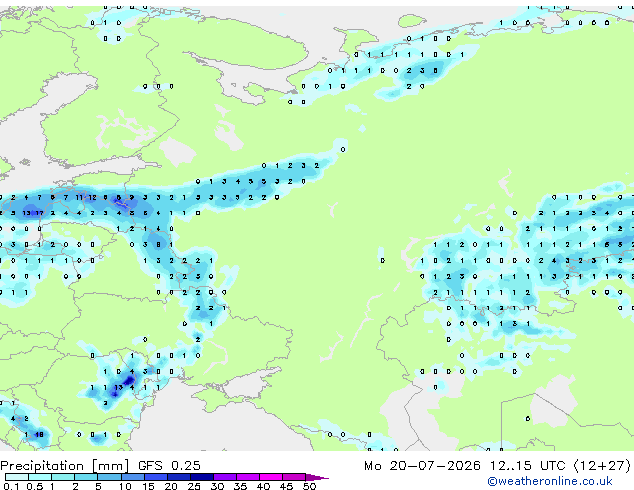
Task: Select the 0.1–0.5 mm legend color swatch
Action: coord(17,477)
